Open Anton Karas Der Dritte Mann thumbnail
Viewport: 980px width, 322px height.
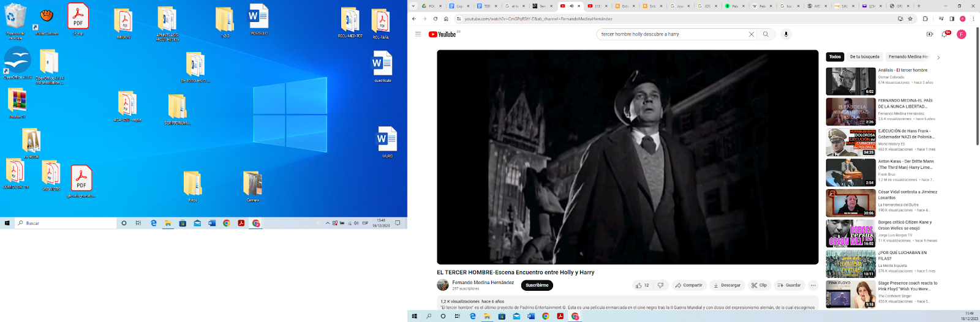coord(851,172)
